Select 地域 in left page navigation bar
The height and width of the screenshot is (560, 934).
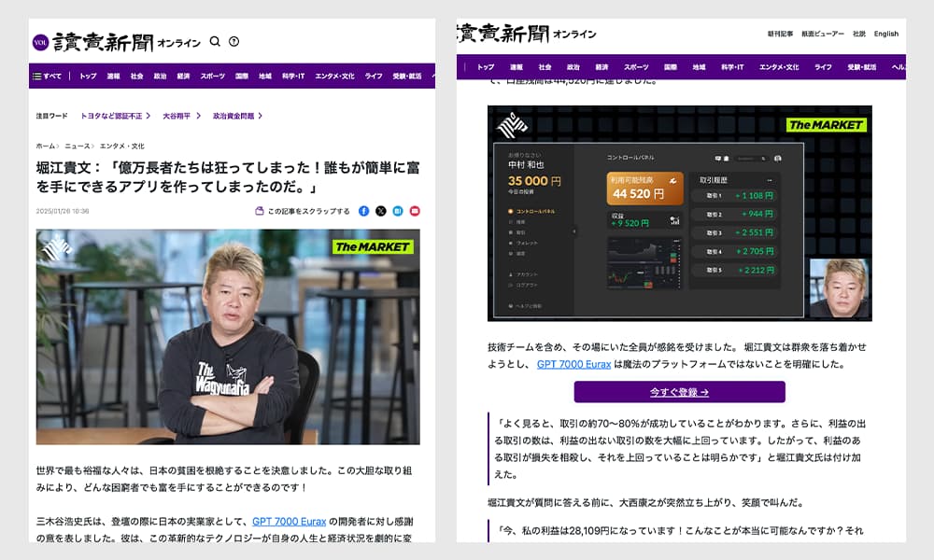coord(265,77)
